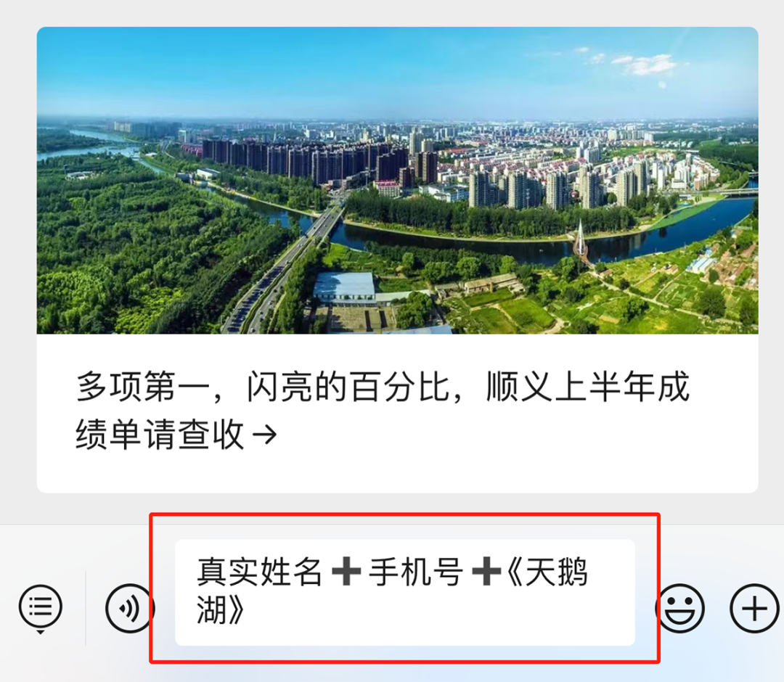
Task: Tap the words 手机号 in the message box
Action: click(x=416, y=572)
